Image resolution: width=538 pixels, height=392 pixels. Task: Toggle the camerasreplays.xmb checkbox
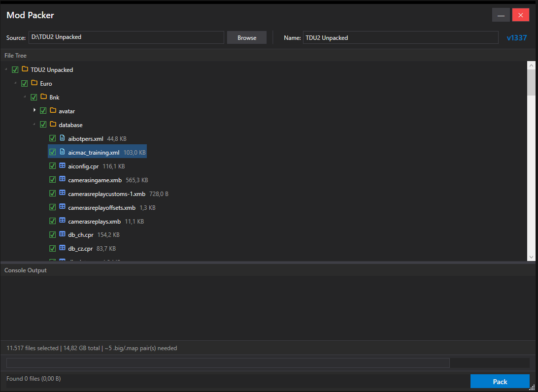coord(53,221)
